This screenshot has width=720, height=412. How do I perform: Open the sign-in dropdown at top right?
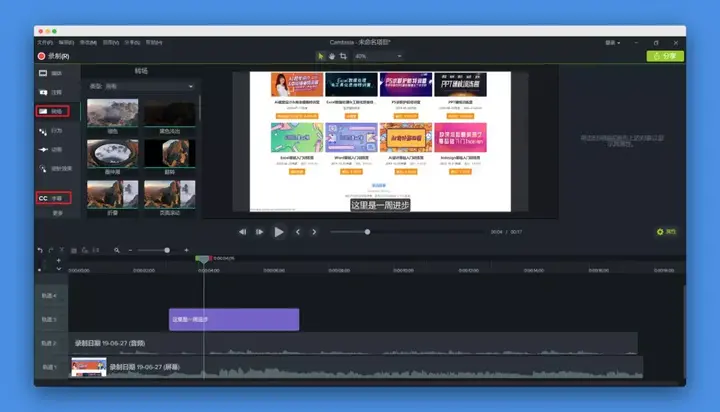point(613,43)
